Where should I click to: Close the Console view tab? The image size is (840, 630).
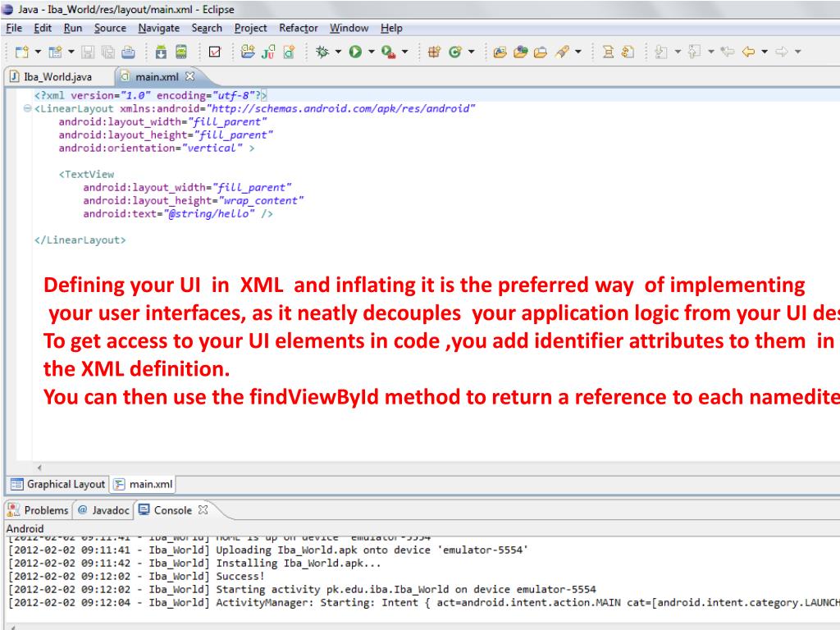pyautogui.click(x=203, y=509)
